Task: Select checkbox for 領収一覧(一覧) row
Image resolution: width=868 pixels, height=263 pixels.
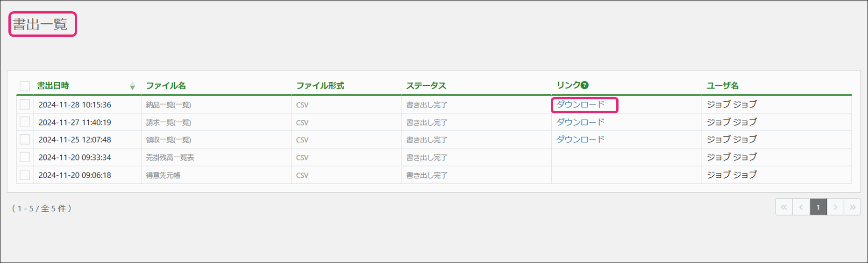Action: click(x=25, y=139)
